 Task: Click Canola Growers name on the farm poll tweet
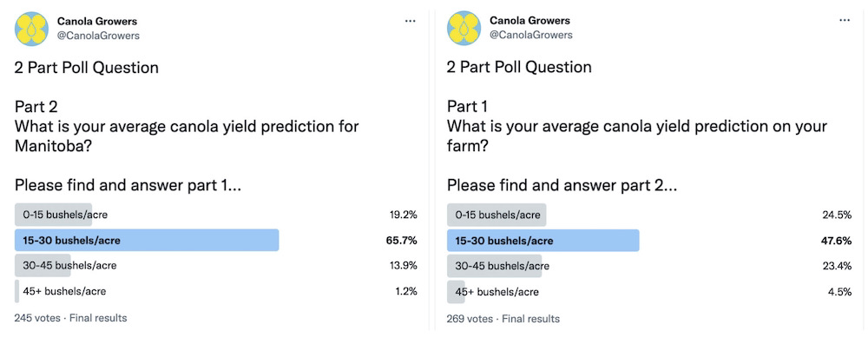(529, 21)
